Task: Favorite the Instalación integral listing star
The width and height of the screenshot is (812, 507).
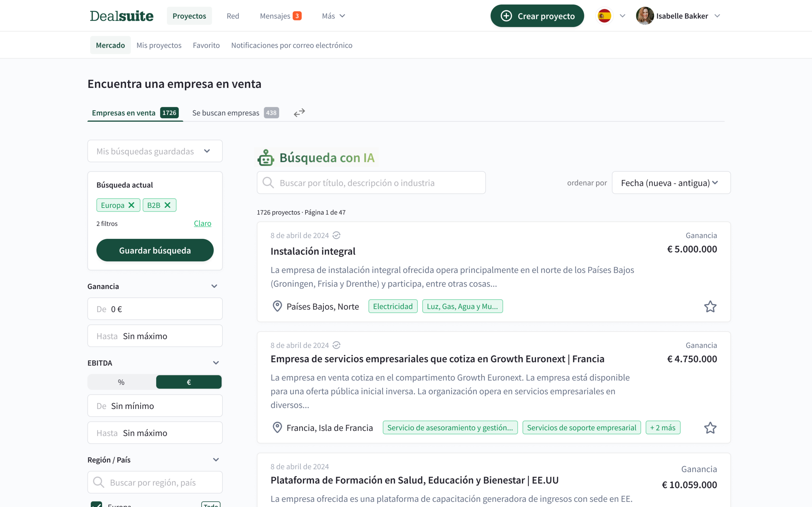Action: pos(710,306)
